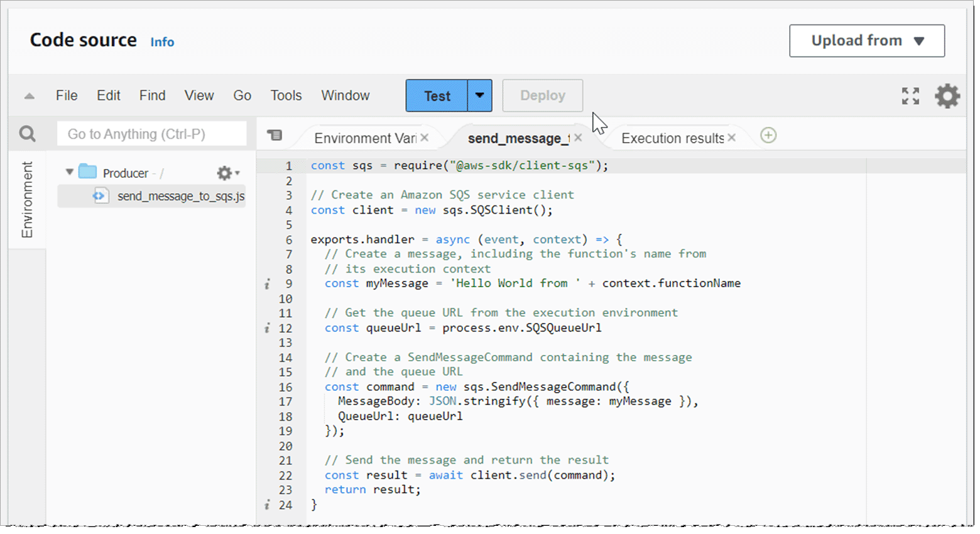Close the send_message tab
The height and width of the screenshot is (534, 980).
(578, 138)
